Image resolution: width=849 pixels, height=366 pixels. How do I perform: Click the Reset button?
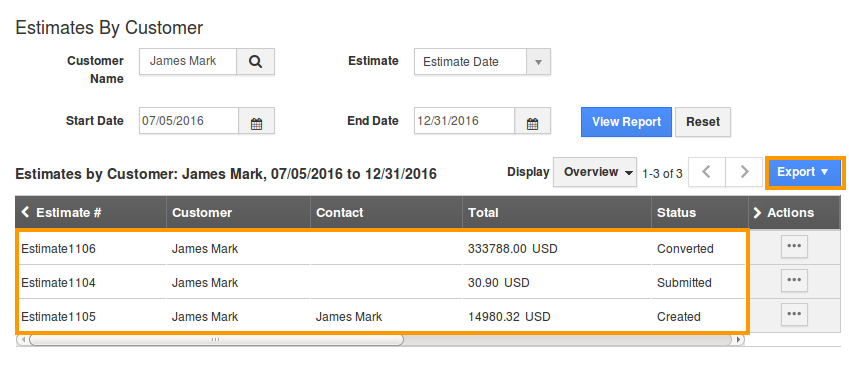pos(703,122)
